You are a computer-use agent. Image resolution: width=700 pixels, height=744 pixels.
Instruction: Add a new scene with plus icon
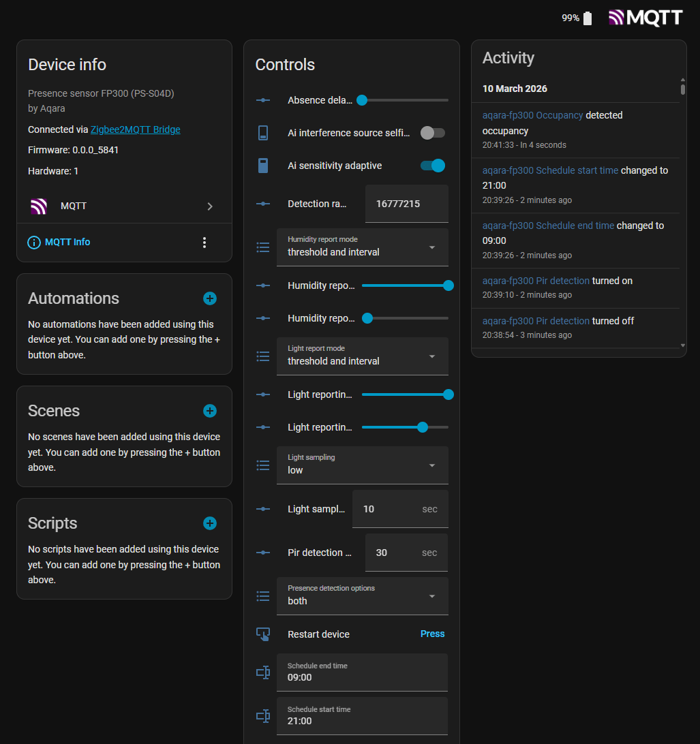click(210, 411)
